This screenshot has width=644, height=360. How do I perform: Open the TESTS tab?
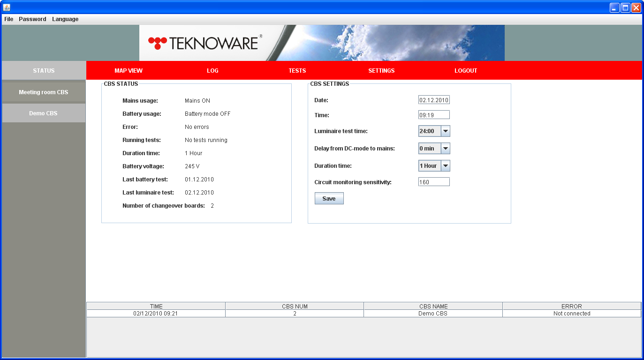(297, 71)
